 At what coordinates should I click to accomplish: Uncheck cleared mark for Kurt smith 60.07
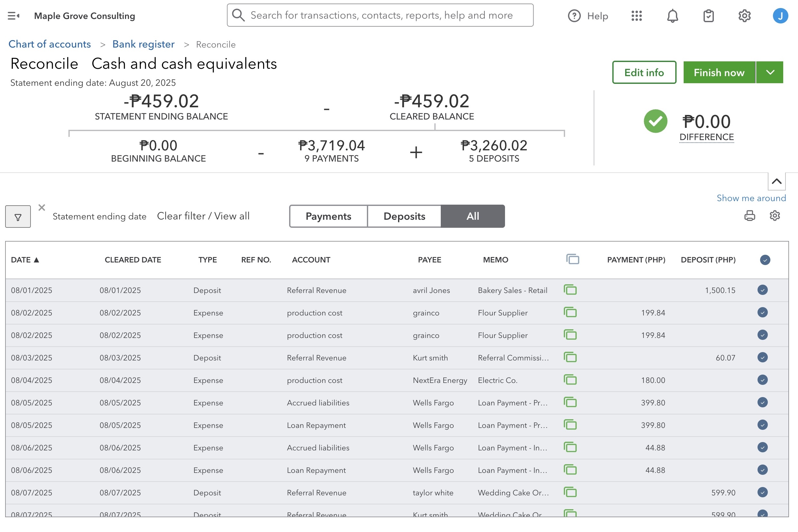click(x=762, y=357)
